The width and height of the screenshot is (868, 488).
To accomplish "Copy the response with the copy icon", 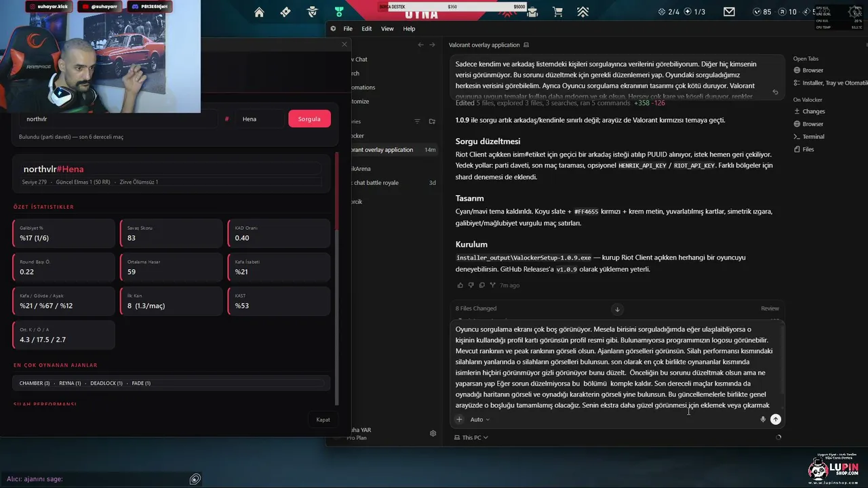I will 481,285.
